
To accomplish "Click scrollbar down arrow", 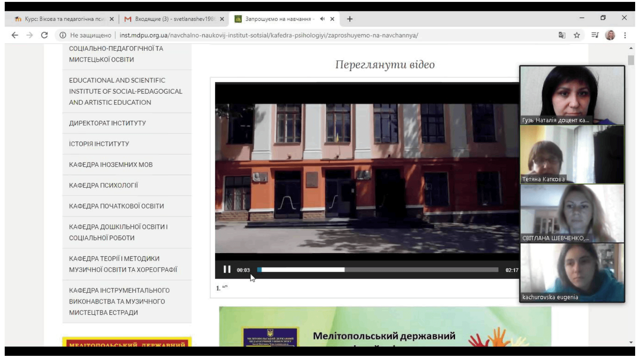I will click(631, 342).
